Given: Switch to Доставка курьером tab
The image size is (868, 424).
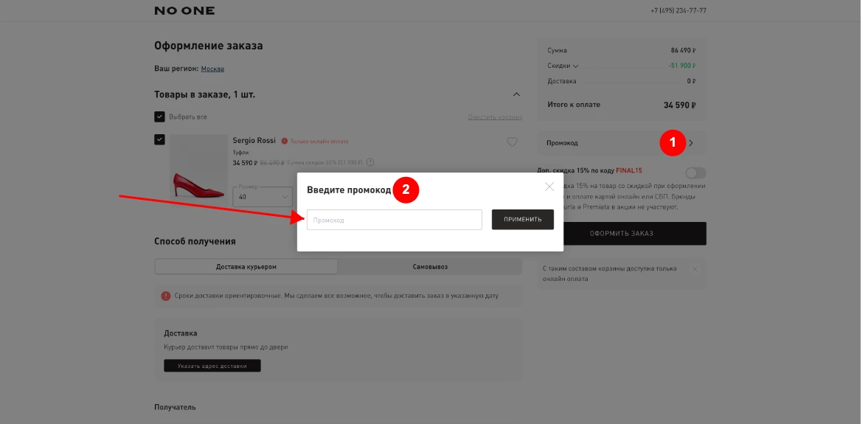Looking at the screenshot, I should [x=246, y=266].
